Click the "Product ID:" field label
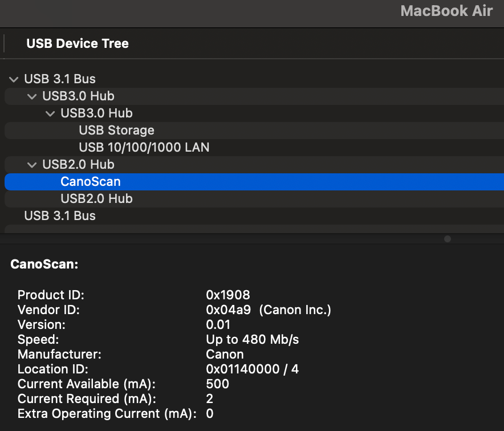This screenshot has height=431, width=504. [51, 295]
